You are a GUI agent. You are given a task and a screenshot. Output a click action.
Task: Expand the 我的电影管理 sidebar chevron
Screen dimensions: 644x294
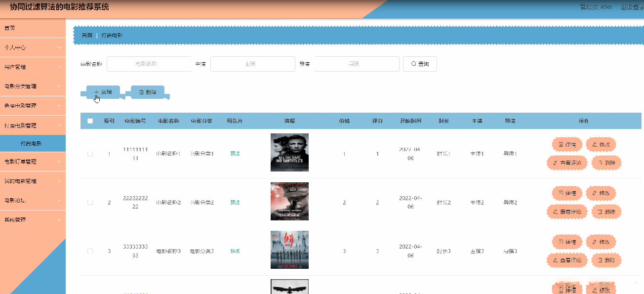[59, 181]
